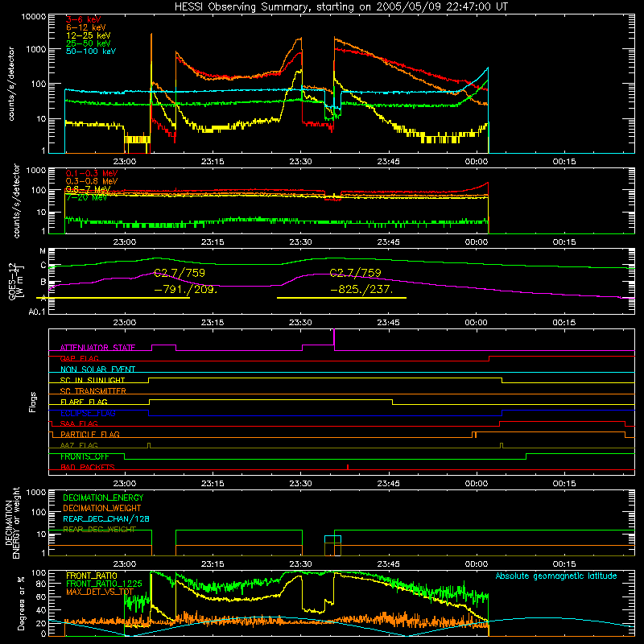Image resolution: width=644 pixels, height=644 pixels.
Task: Select the DECIMATION_ENERGY legend label
Action: (x=103, y=497)
